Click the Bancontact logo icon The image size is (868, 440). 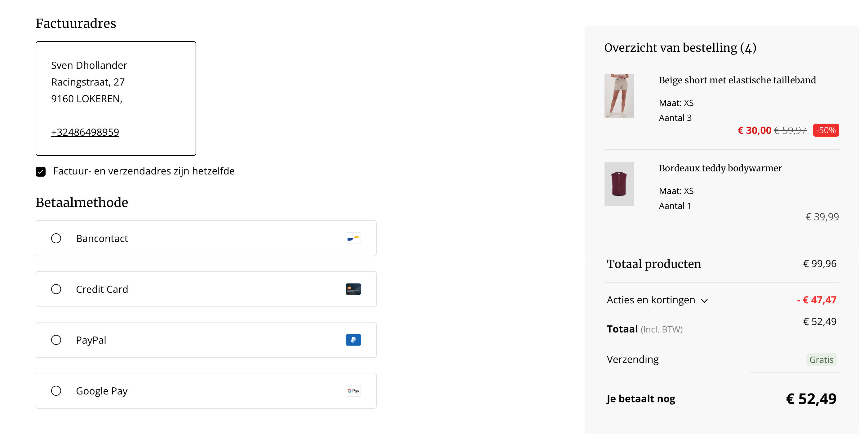(353, 238)
